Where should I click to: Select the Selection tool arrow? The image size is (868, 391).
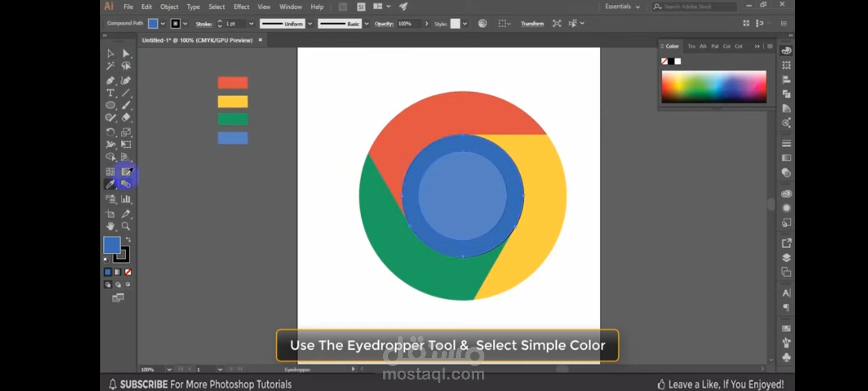(110, 54)
